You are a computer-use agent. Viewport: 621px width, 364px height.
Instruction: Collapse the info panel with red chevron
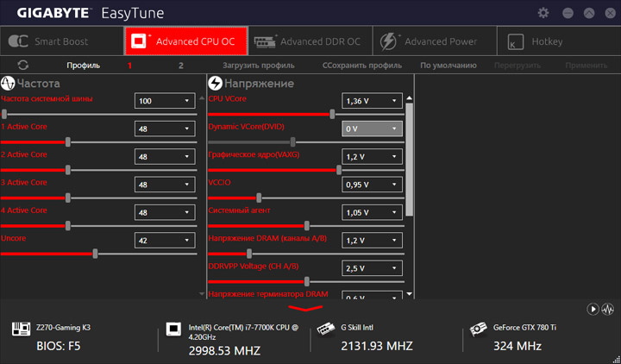305,308
